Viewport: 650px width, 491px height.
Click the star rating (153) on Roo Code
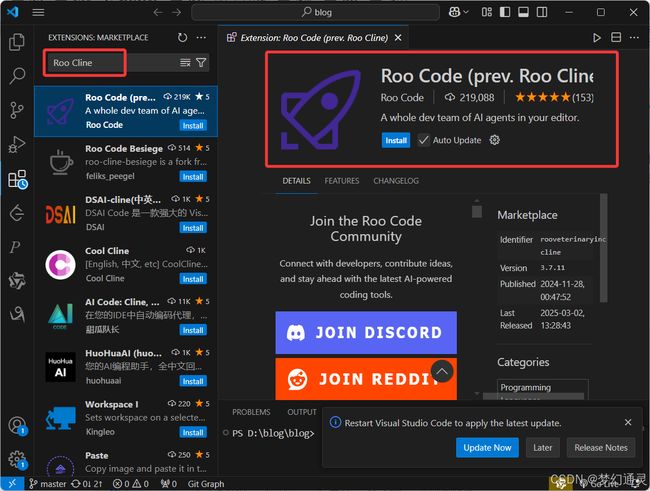[x=554, y=97]
